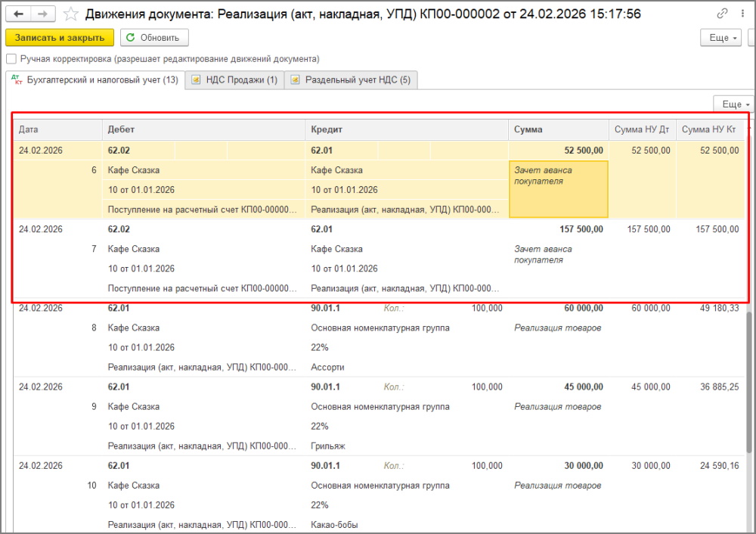756x534 pixels.
Task: Click the register icon on НДС Продажи tab
Action: 197,80
